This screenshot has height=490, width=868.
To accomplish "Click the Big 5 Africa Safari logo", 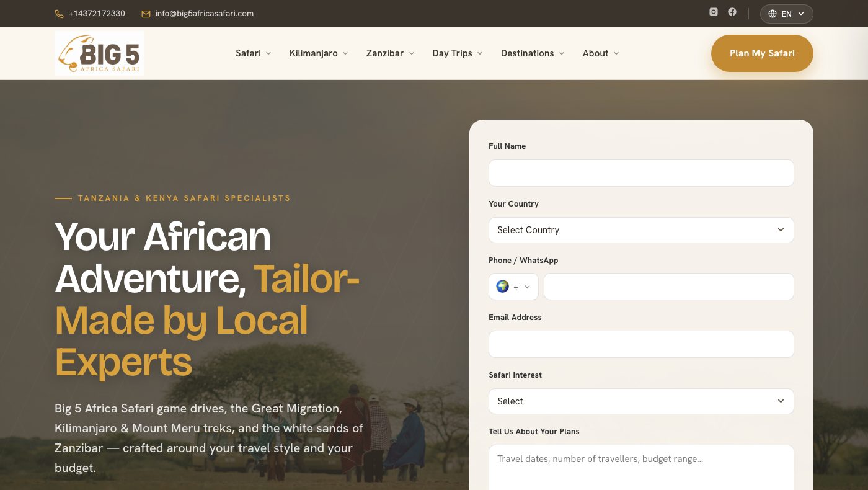I will (x=99, y=53).
